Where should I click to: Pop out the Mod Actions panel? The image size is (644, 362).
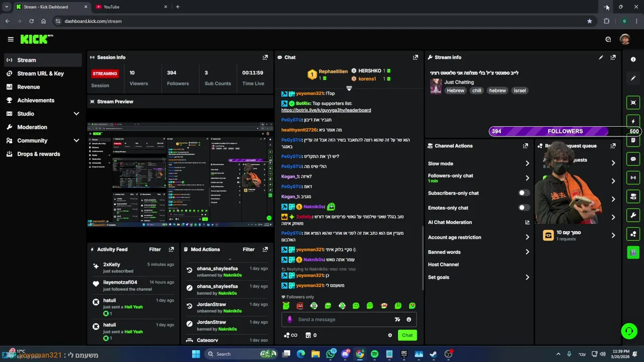pos(265,249)
